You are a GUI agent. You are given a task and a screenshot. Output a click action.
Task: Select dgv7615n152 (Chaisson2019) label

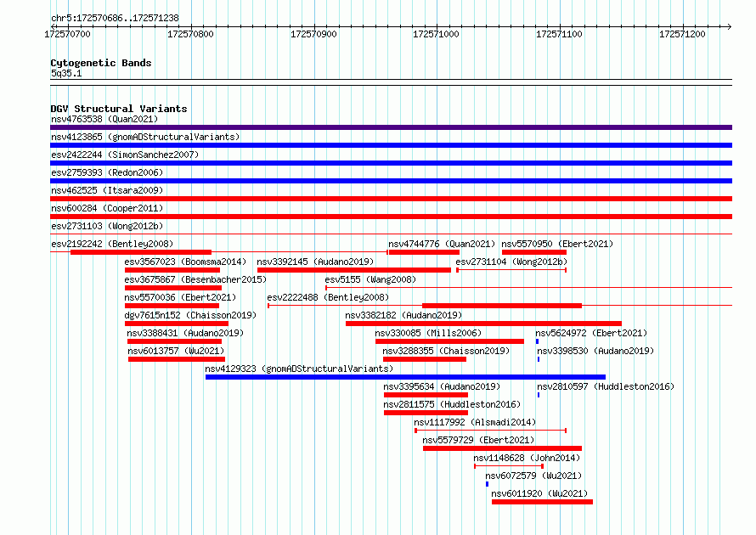click(190, 315)
